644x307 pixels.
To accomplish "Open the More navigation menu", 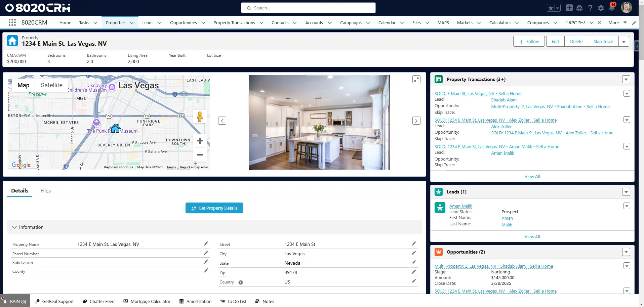I will [x=617, y=23].
